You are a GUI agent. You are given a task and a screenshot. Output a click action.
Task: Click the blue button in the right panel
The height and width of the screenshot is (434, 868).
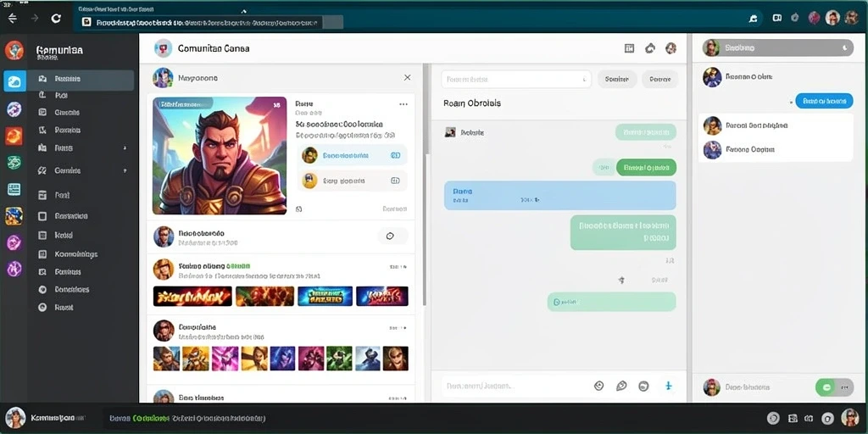pos(824,101)
